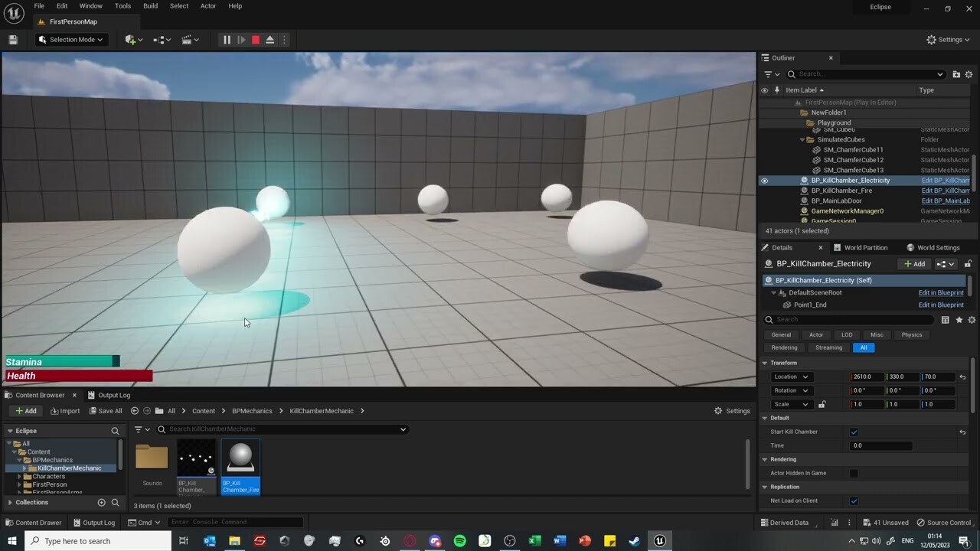Open the Tools menu
Image resolution: width=980 pixels, height=551 pixels.
[x=122, y=6]
